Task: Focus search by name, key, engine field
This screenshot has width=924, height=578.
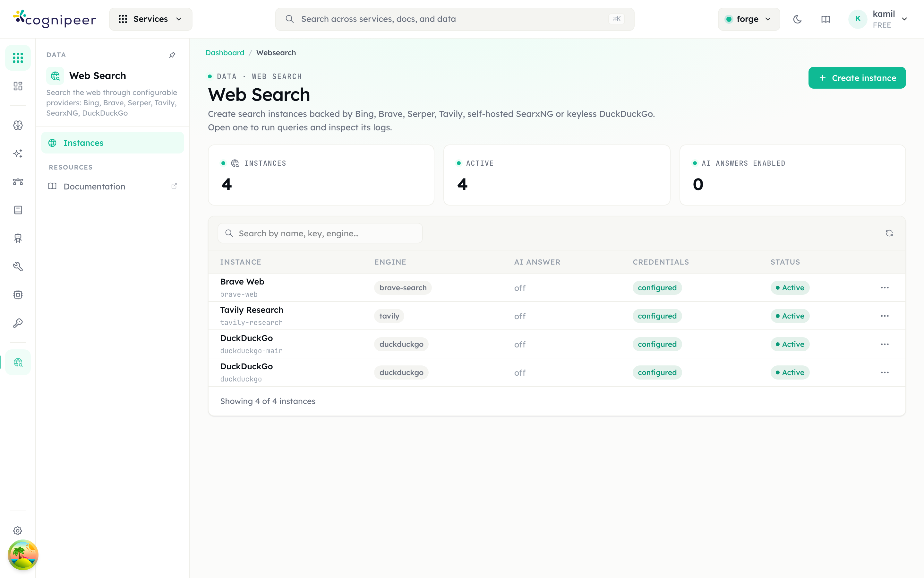Action: (x=320, y=233)
